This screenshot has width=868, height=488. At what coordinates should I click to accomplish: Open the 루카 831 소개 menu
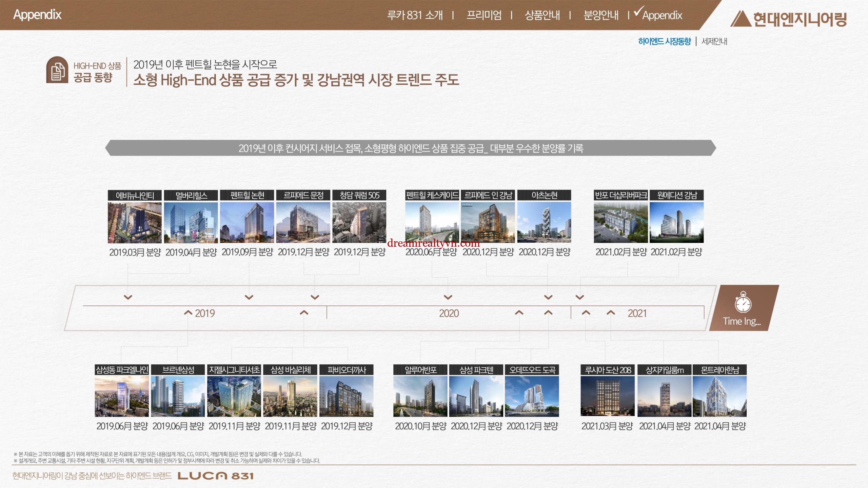tap(415, 15)
